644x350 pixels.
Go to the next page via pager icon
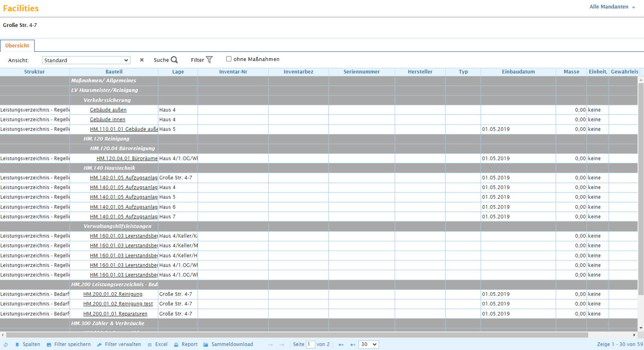[x=341, y=345]
